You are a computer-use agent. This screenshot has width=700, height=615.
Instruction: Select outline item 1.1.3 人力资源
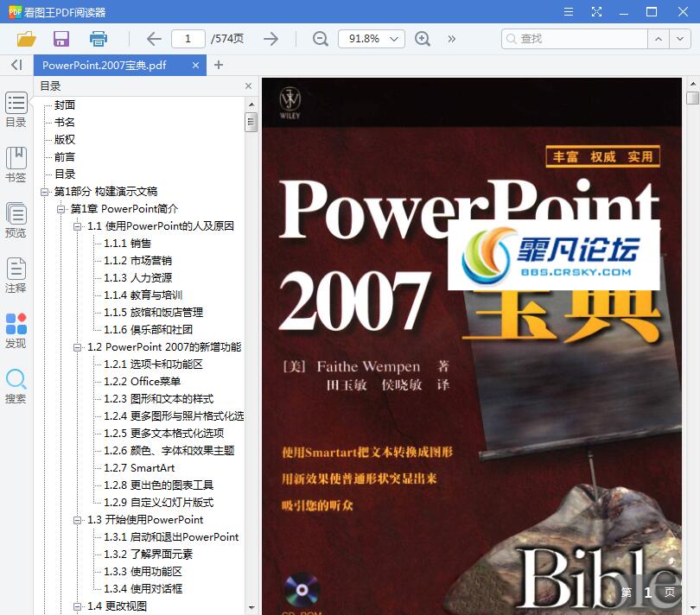138,278
